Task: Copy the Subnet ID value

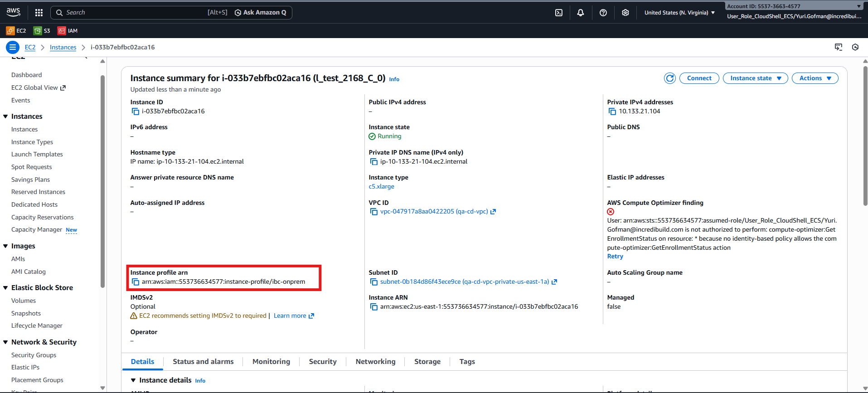Action: (x=373, y=282)
